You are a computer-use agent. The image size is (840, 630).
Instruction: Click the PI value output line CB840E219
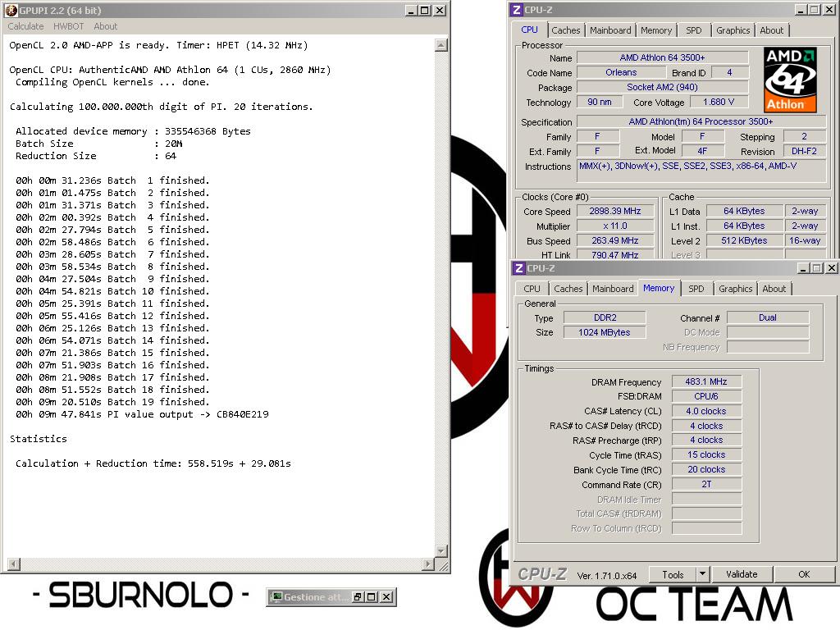click(142, 414)
